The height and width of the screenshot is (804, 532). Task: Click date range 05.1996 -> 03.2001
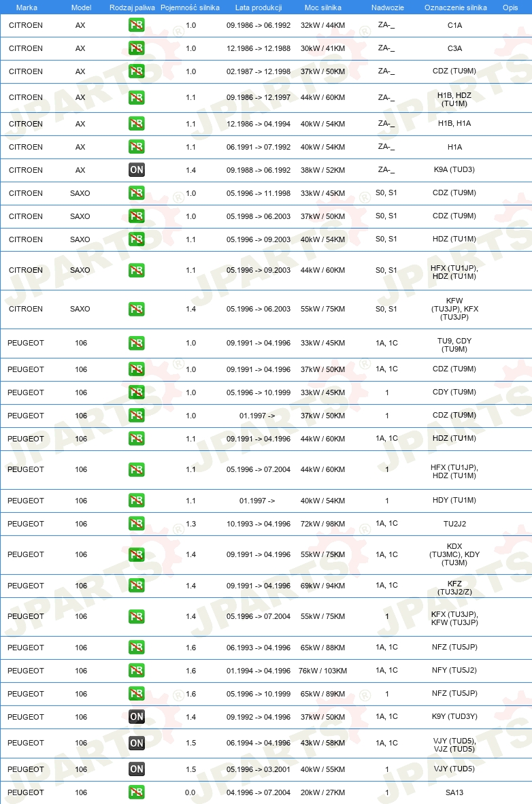[x=259, y=769]
